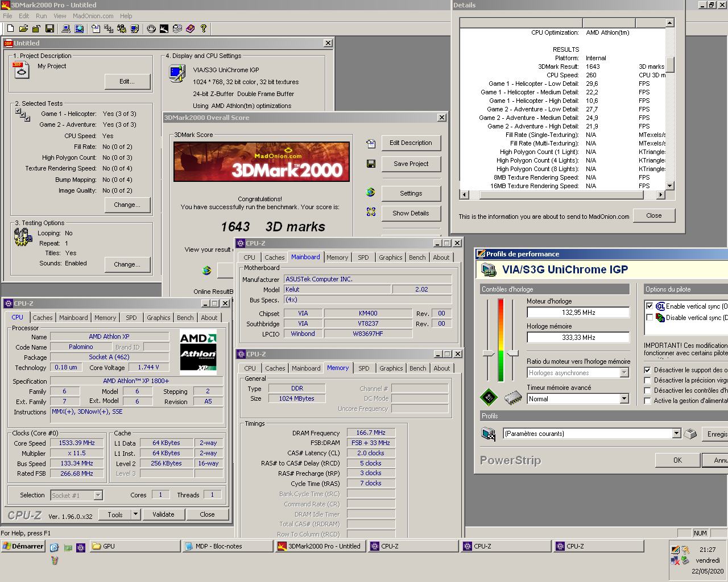Switch to Caches tab in CPU-Z CPU window
The width and height of the screenshot is (728, 582).
click(x=43, y=318)
